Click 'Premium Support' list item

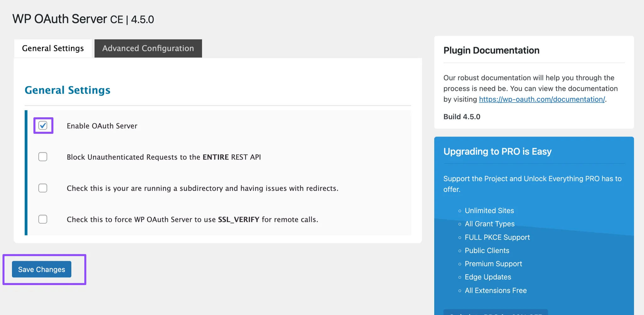(x=493, y=264)
